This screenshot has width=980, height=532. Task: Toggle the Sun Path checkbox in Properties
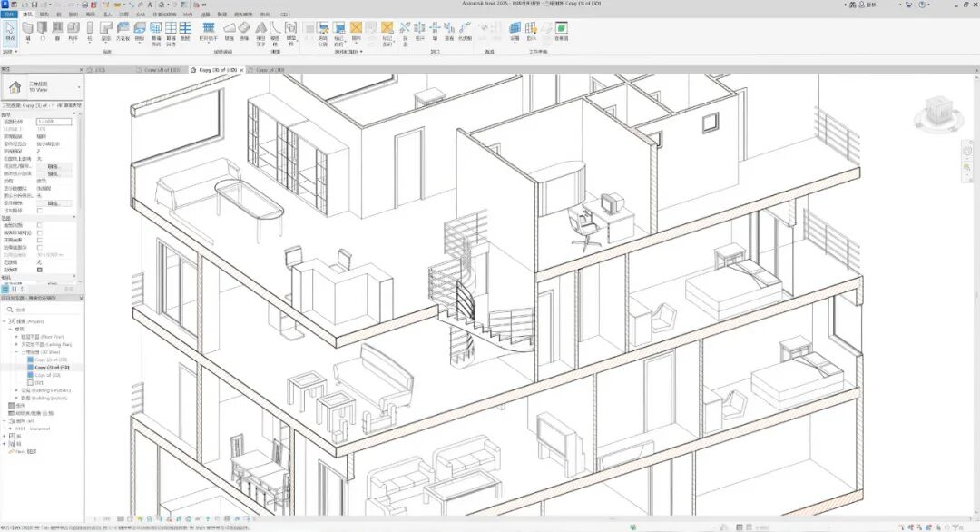point(39,211)
